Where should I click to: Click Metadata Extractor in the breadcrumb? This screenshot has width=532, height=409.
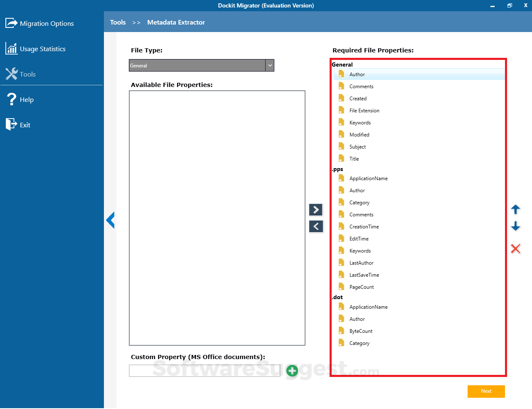point(176,22)
